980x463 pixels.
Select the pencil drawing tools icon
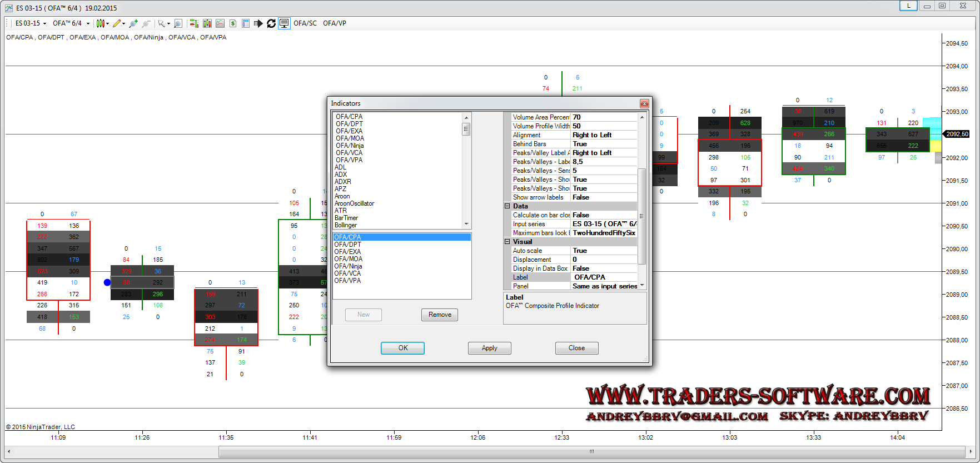coord(117,23)
